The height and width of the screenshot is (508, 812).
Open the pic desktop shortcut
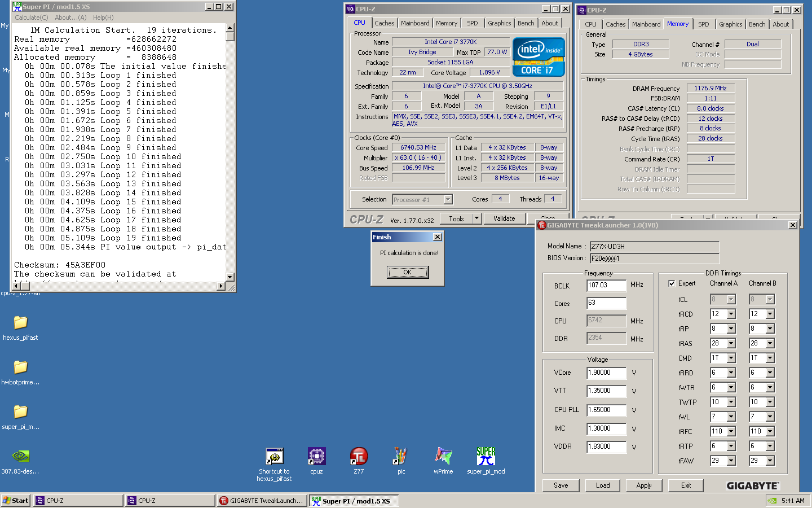pos(401,456)
